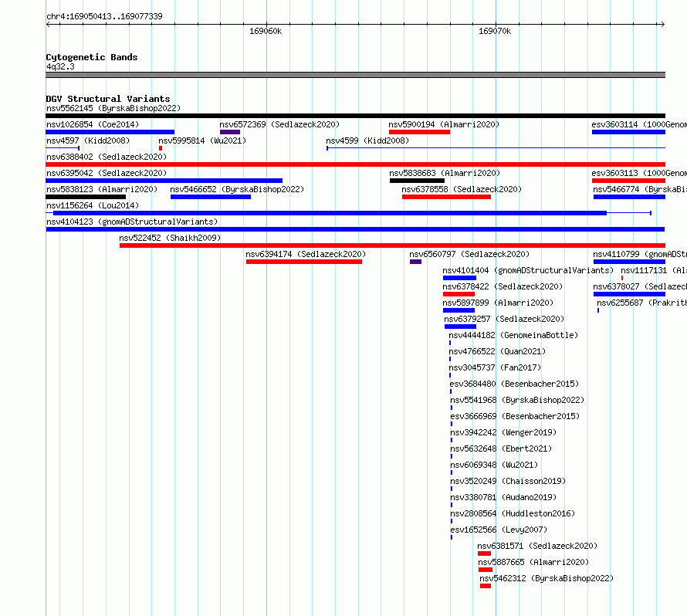Image resolution: width=687 pixels, height=616 pixels.
Task: Open nsv1117131 variant label
Action: pos(654,270)
